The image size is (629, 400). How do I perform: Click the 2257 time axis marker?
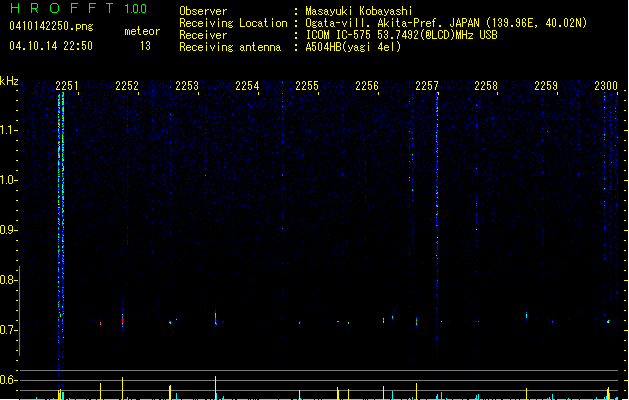427,86
